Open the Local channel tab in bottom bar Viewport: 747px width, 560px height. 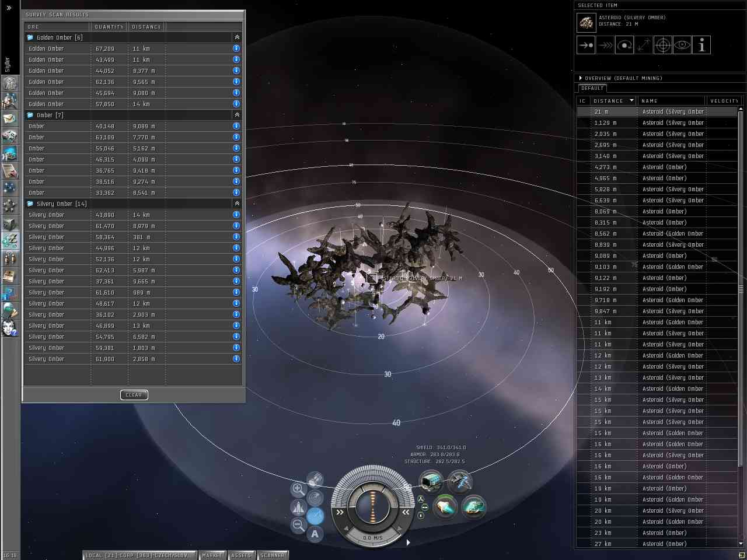(139, 555)
